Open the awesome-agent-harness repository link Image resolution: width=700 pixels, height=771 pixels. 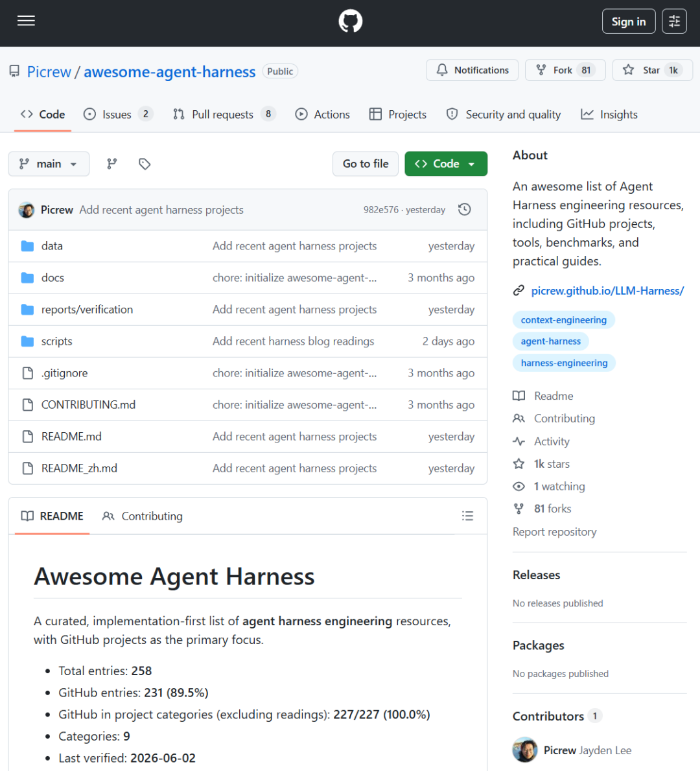click(x=170, y=72)
